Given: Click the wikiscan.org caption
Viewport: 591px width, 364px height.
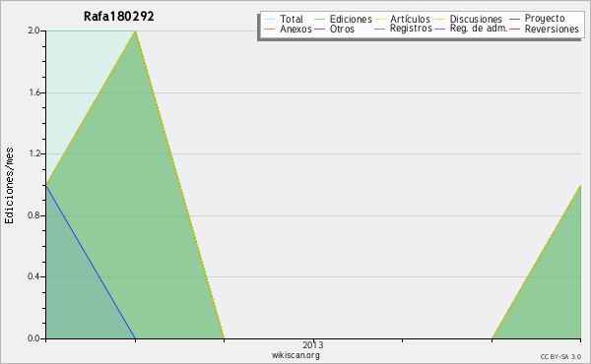Looking at the screenshot, I should (x=295, y=355).
